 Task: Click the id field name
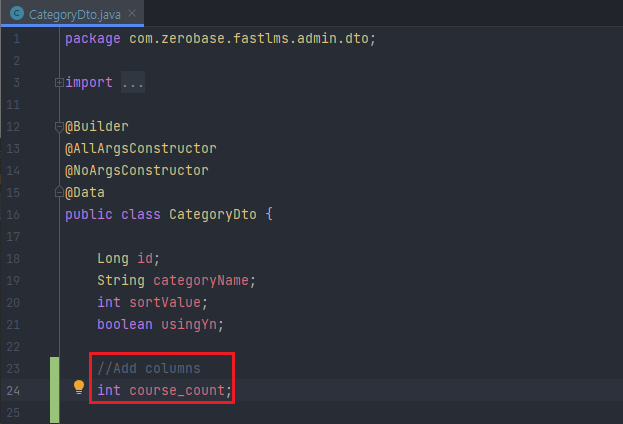(145, 259)
